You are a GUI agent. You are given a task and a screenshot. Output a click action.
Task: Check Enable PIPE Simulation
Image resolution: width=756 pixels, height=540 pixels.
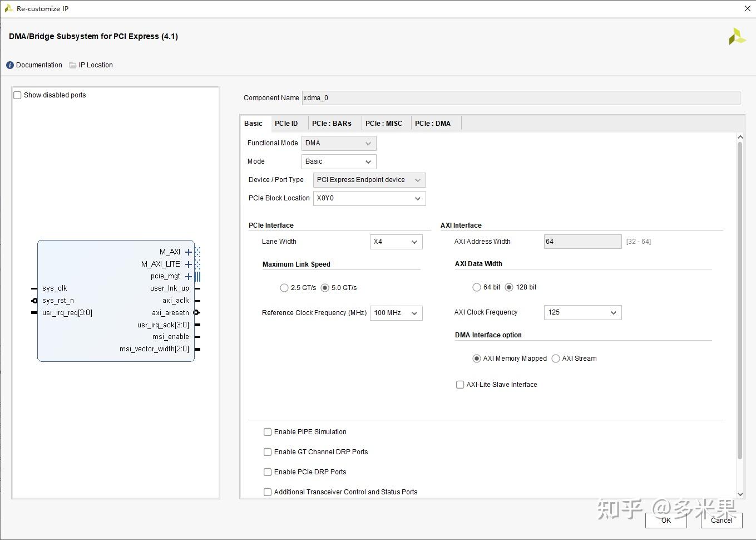[268, 431]
